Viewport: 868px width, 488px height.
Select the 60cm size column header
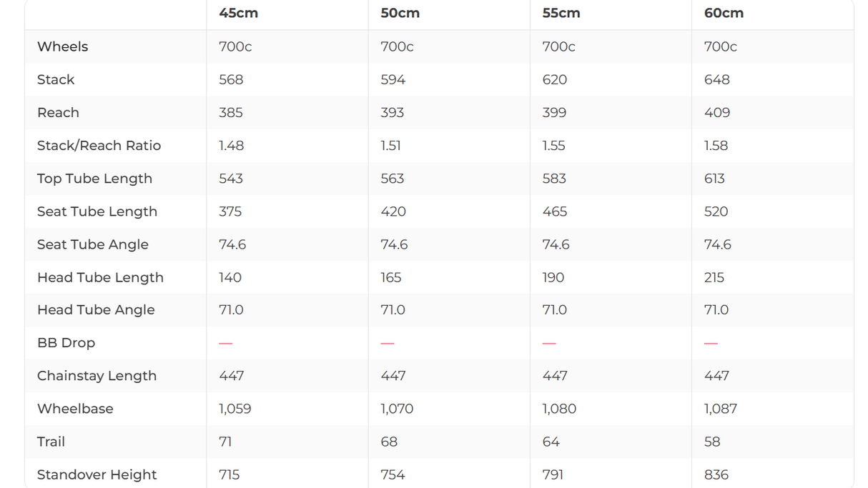coord(724,14)
